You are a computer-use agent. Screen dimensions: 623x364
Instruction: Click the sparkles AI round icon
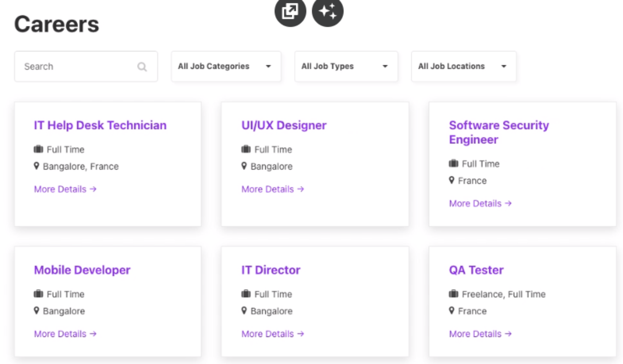click(x=327, y=12)
